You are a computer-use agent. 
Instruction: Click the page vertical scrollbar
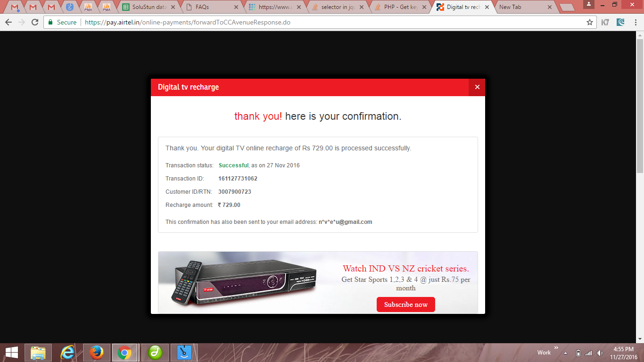(x=640, y=106)
